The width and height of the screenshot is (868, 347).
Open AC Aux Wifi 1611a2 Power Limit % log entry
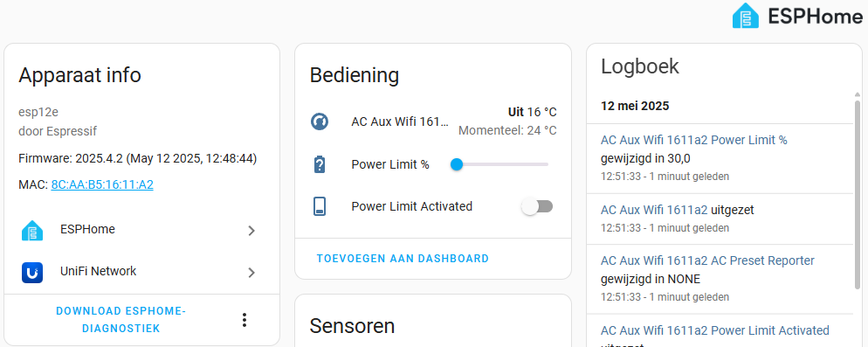pyautogui.click(x=694, y=140)
